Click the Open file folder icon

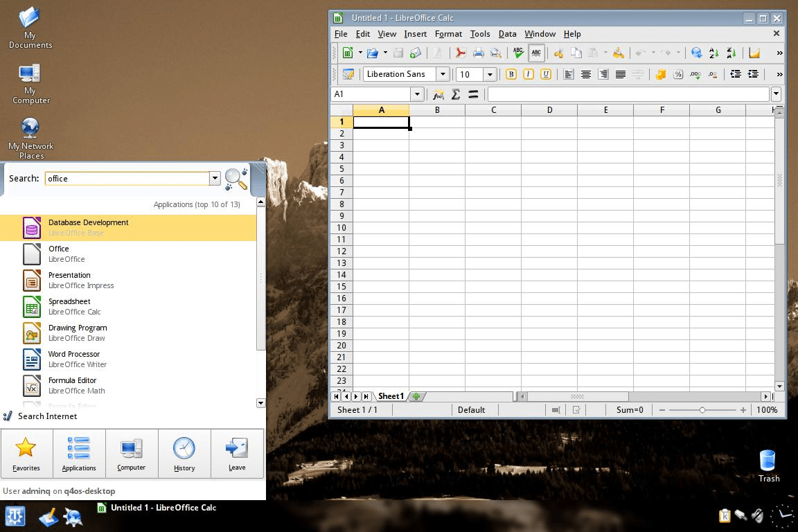click(x=373, y=53)
